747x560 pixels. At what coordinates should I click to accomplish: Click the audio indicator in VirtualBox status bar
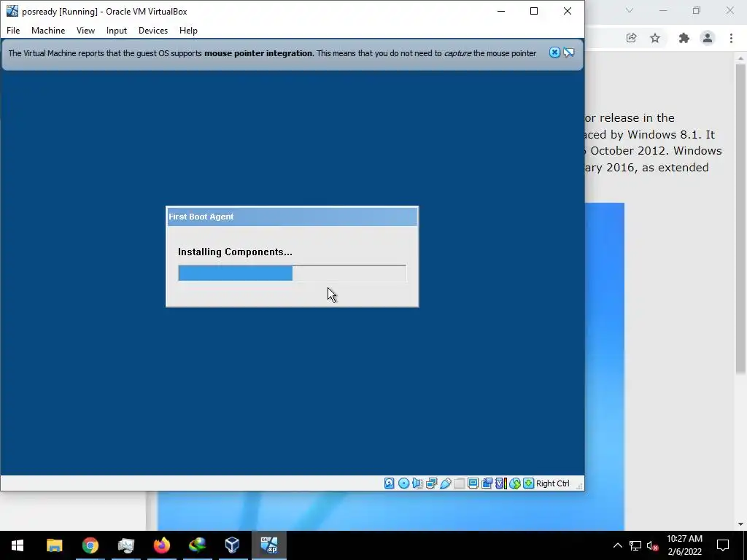pos(418,483)
